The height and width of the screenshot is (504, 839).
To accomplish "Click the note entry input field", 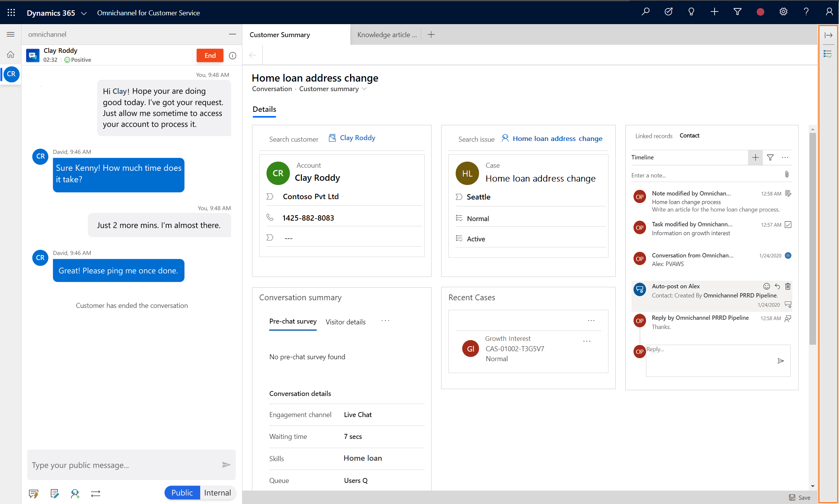I will [x=707, y=175].
